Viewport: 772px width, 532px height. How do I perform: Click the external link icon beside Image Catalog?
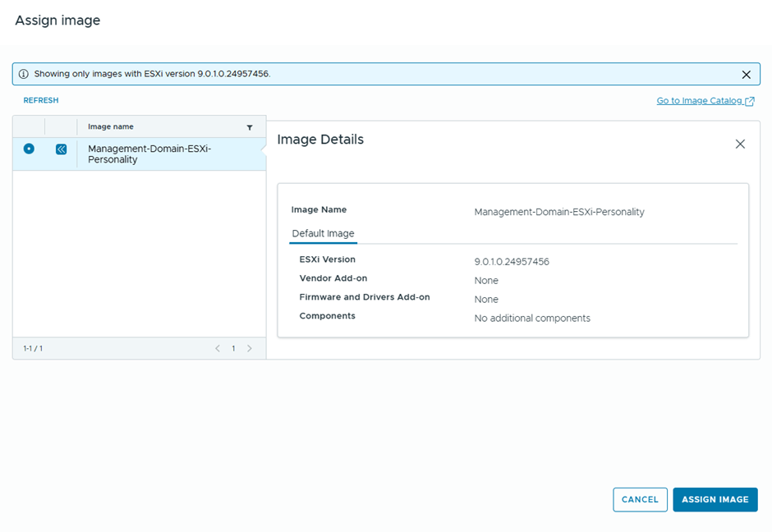[750, 101]
